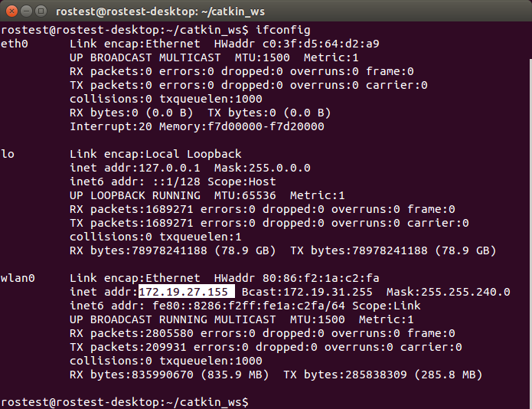
Task: Click the lo interface label
Action: pyautogui.click(x=8, y=154)
